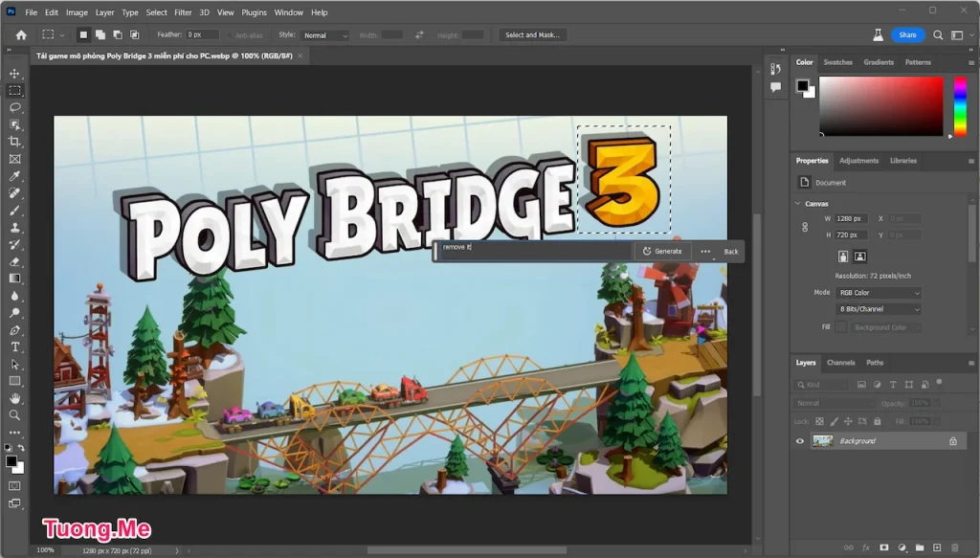Pick a color in the color field
Image resolution: width=980 pixels, height=558 pixels.
pos(881,105)
